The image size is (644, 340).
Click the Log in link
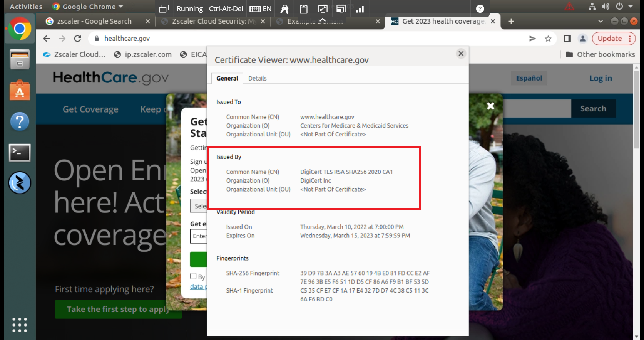(601, 78)
